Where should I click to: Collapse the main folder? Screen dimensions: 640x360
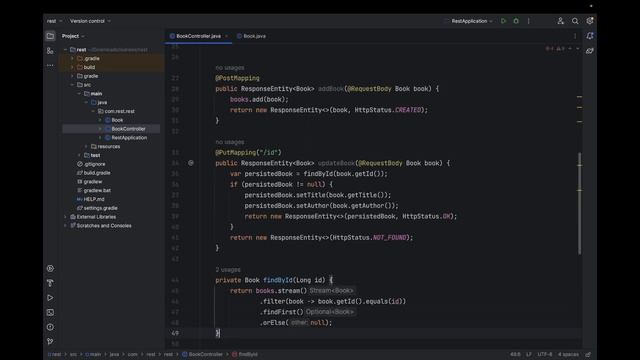pyautogui.click(x=79, y=93)
